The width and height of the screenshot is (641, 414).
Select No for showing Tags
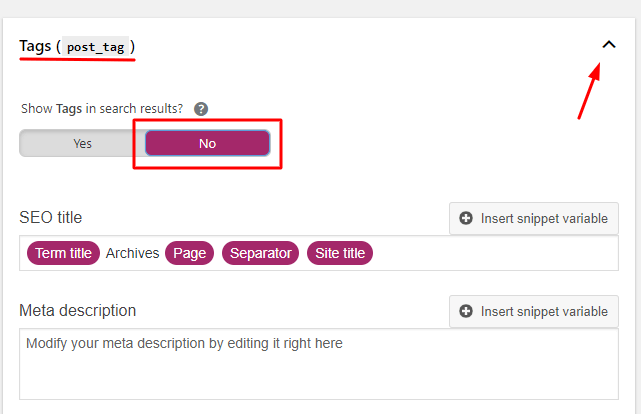pyautogui.click(x=207, y=143)
